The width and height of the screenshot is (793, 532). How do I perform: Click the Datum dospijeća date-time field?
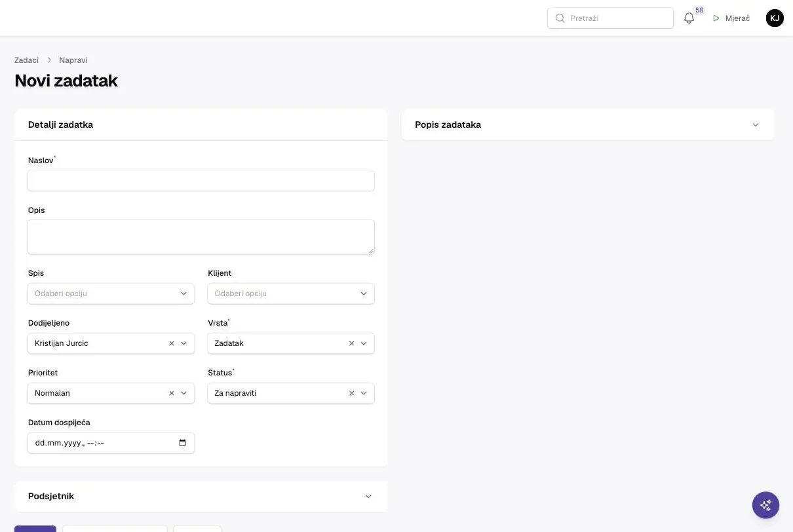coord(111,443)
